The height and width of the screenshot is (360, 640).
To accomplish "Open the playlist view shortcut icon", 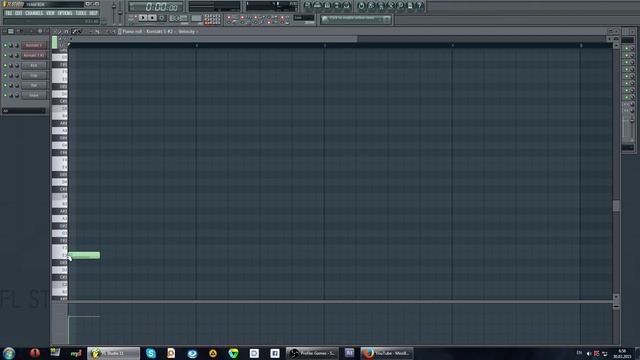I will coord(307,6).
